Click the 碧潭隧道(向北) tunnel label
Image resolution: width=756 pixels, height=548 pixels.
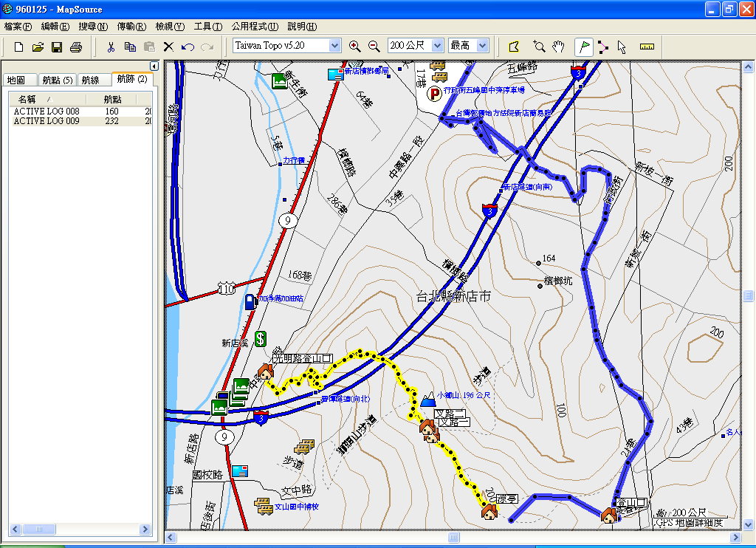(346, 399)
